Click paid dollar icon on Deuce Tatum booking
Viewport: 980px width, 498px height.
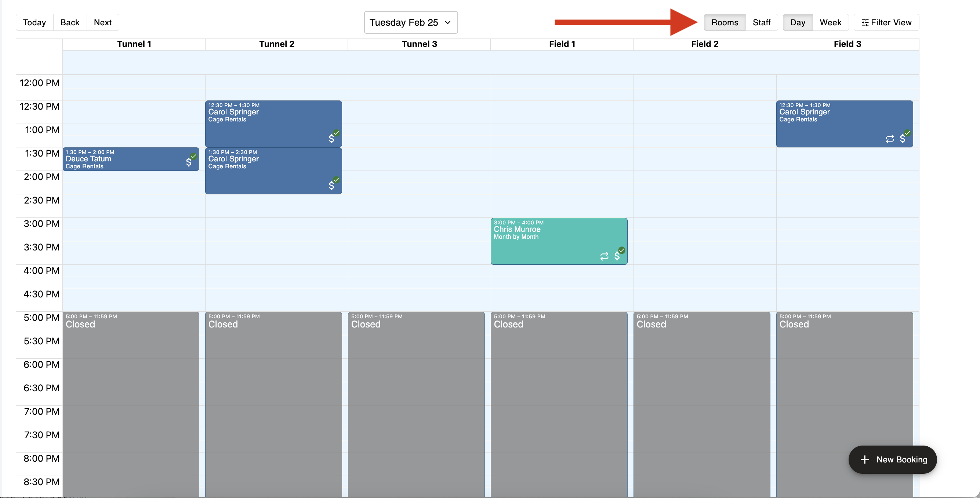(x=189, y=162)
